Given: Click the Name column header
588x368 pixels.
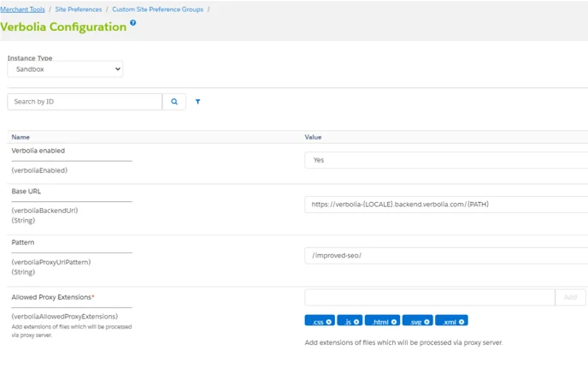Looking at the screenshot, I should [x=21, y=137].
